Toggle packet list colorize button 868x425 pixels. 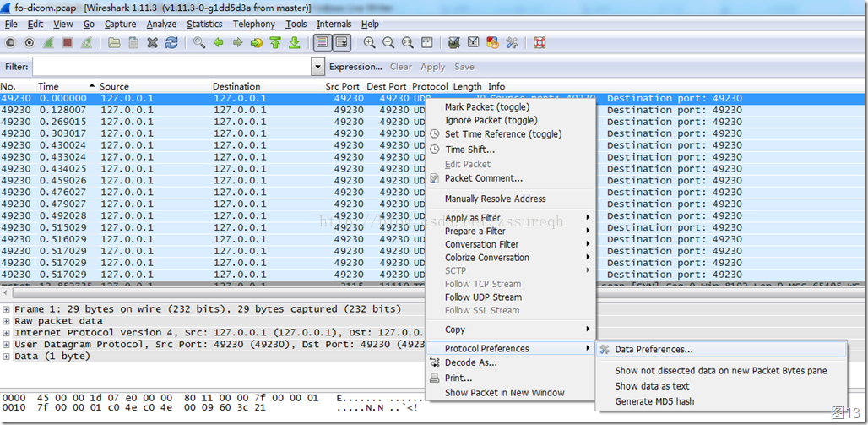[323, 42]
